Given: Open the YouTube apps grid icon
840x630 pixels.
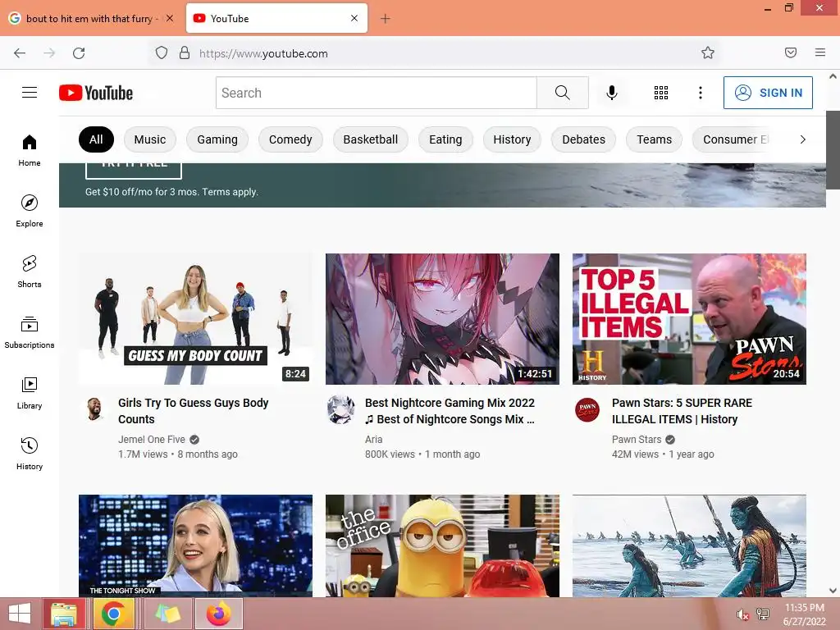Looking at the screenshot, I should tap(661, 93).
